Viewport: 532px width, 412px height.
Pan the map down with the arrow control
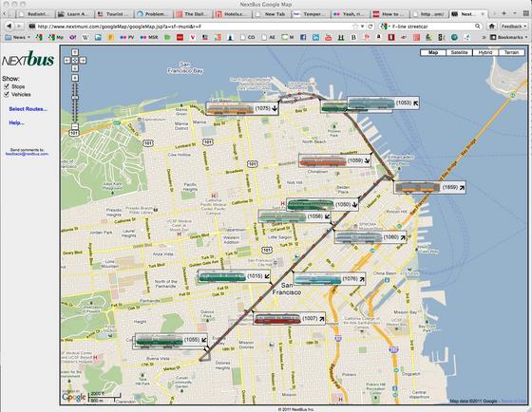click(75, 68)
